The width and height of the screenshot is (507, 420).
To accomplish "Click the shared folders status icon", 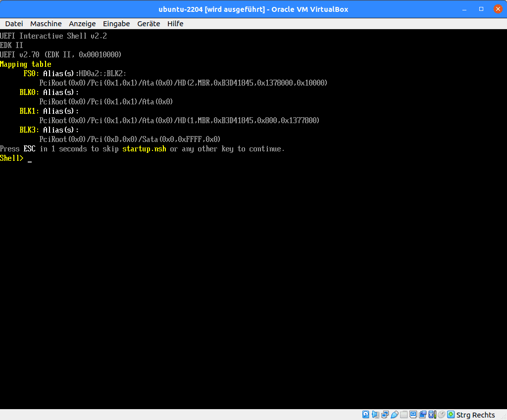I will pos(404,415).
